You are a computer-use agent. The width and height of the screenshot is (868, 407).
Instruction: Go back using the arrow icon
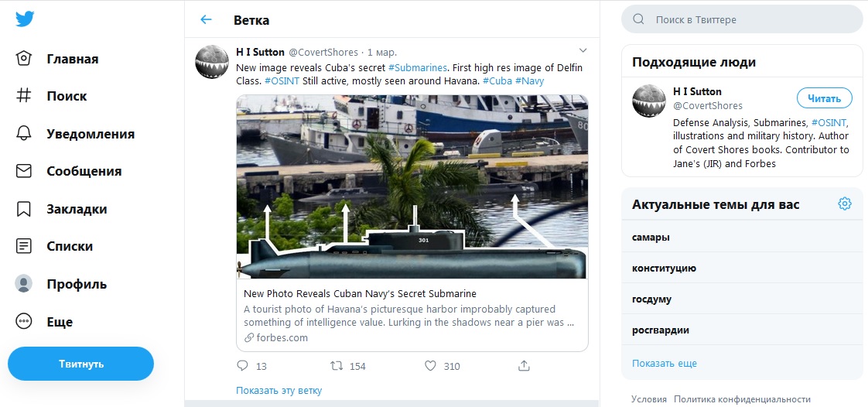tap(206, 20)
